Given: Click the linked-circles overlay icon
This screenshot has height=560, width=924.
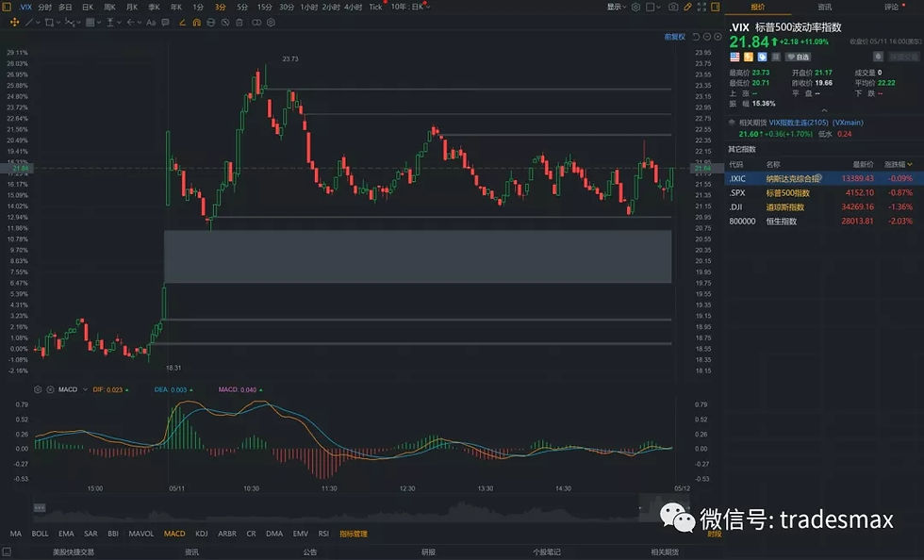Looking at the screenshot, I should [256, 23].
